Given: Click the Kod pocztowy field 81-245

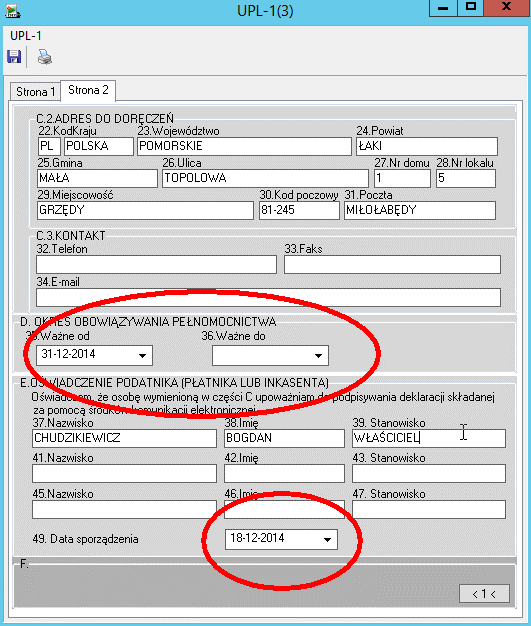Looking at the screenshot, I should pyautogui.click(x=299, y=210).
